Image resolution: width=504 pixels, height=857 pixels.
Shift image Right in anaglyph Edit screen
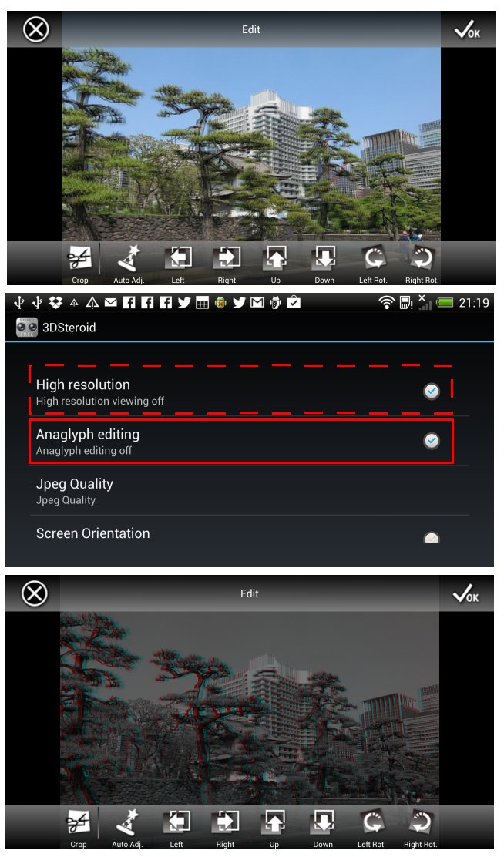pyautogui.click(x=225, y=828)
